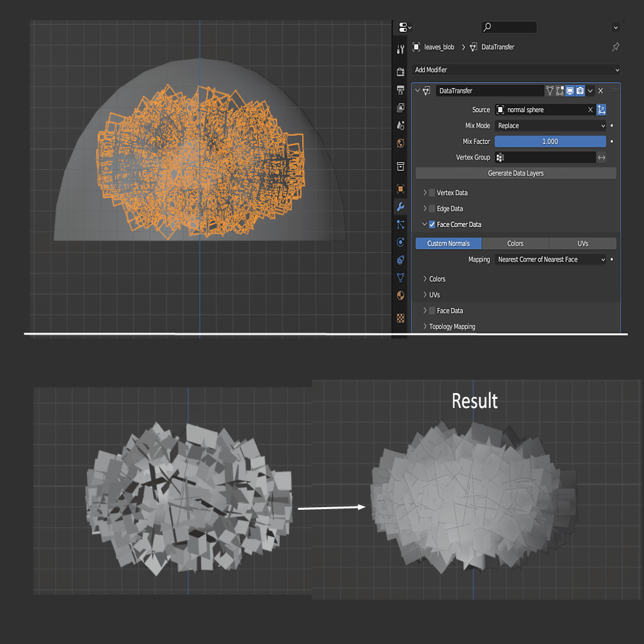
Task: Open the Output properties tab
Action: 400,90
